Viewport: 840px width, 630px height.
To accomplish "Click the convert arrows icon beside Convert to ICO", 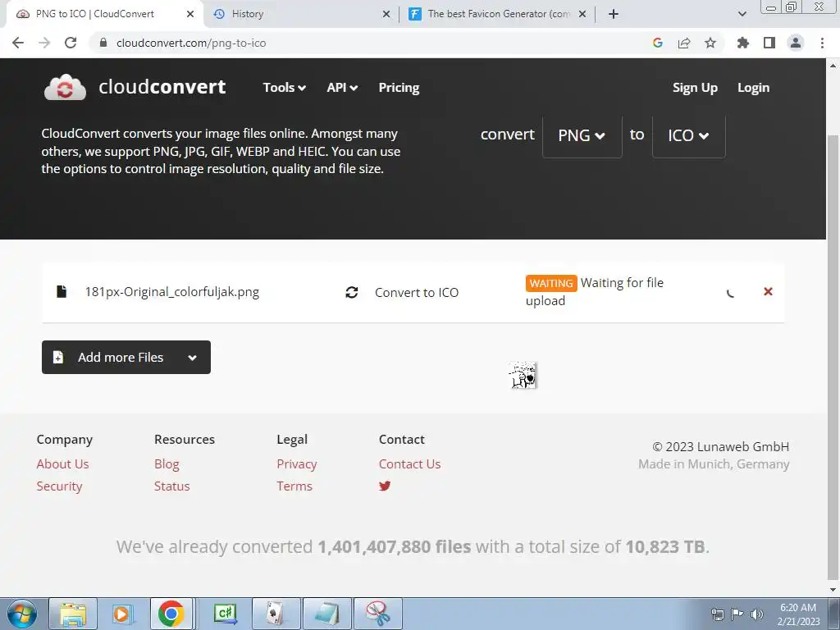I will click(x=351, y=292).
